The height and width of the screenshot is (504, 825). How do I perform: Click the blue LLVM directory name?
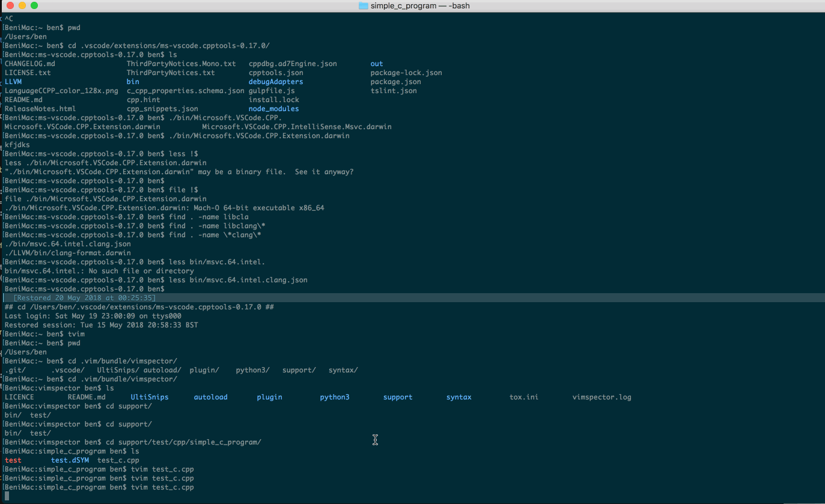(13, 82)
